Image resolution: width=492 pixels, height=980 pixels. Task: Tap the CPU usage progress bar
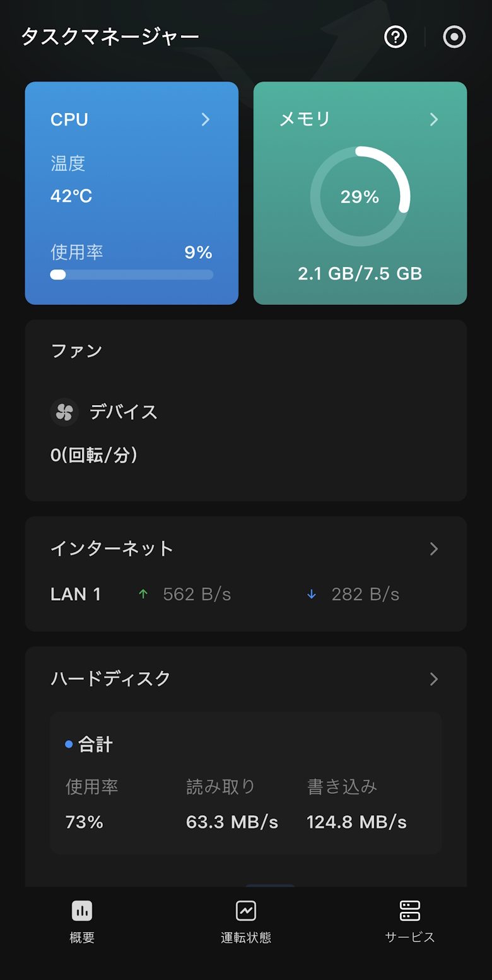[x=132, y=275]
